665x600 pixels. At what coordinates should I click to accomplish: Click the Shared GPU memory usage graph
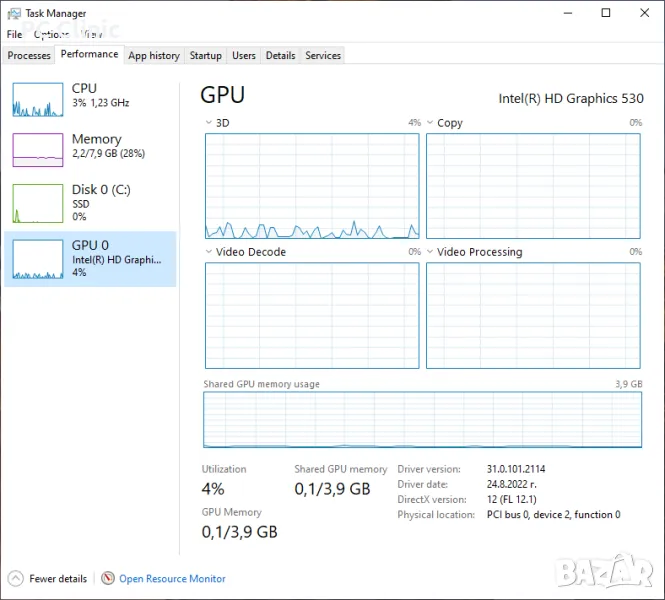[x=422, y=419]
